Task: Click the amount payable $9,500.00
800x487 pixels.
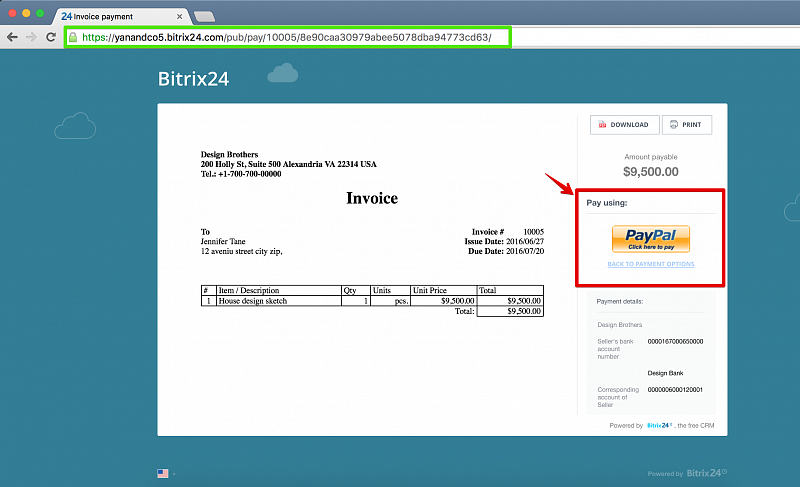Action: (651, 172)
